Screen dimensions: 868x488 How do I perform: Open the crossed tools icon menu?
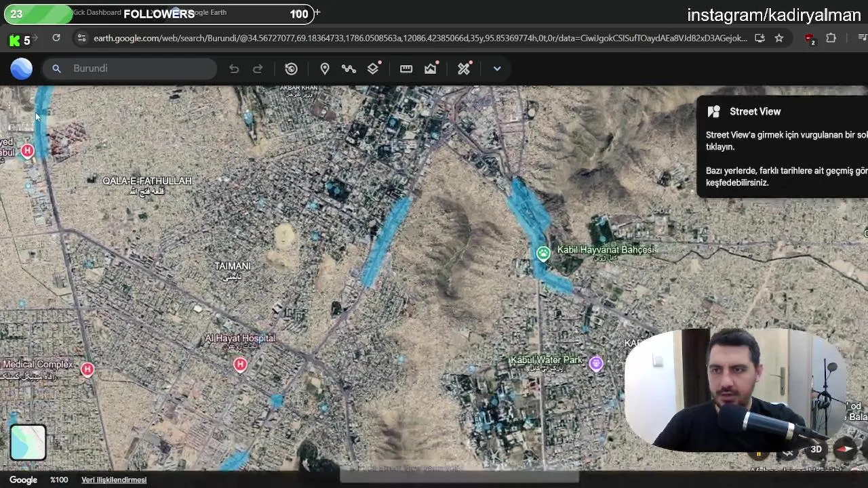[464, 68]
